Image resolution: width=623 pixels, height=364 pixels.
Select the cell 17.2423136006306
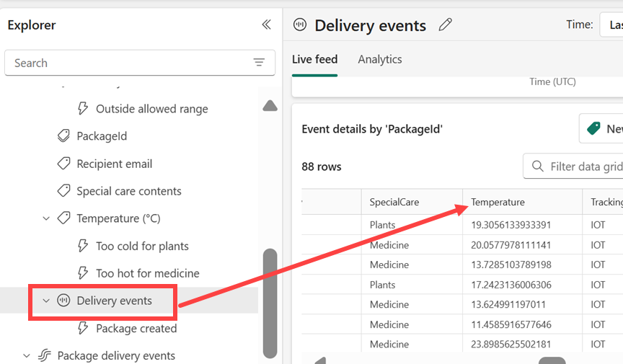click(x=511, y=285)
